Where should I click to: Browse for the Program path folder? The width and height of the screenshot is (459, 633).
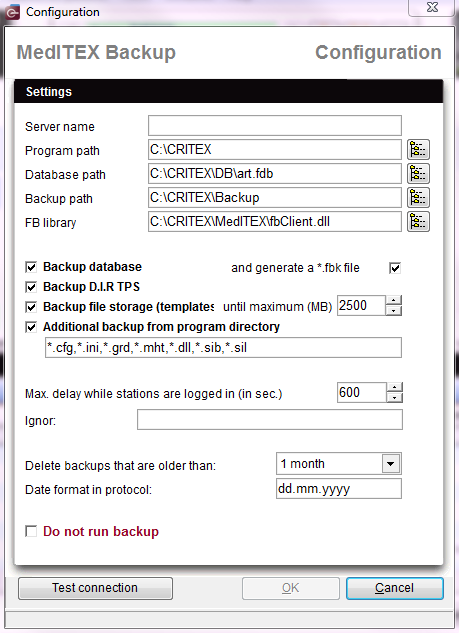418,150
